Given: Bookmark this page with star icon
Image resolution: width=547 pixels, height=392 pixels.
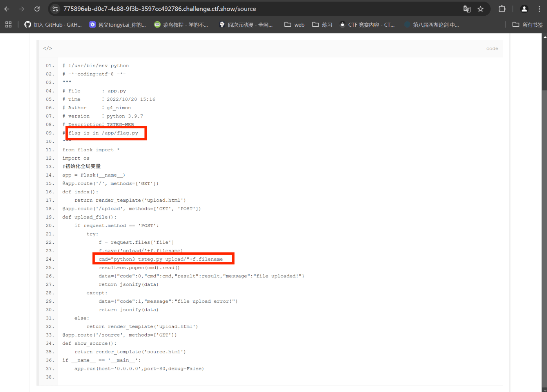Looking at the screenshot, I should coord(481,9).
